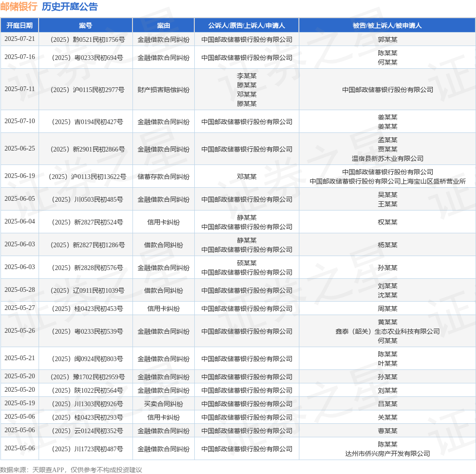Viewport: 476px width, 474px height.
Task: Click defendant 沈某某
Action: tap(387, 295)
